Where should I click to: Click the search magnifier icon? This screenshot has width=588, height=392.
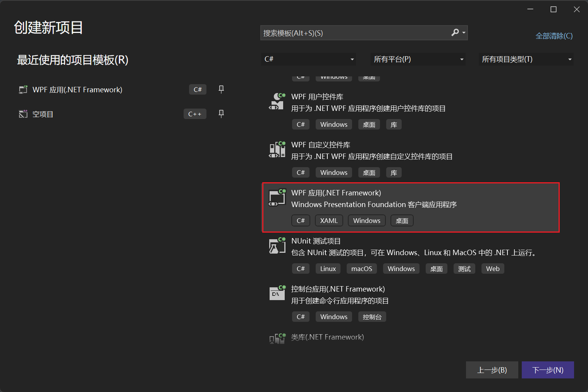pos(455,33)
